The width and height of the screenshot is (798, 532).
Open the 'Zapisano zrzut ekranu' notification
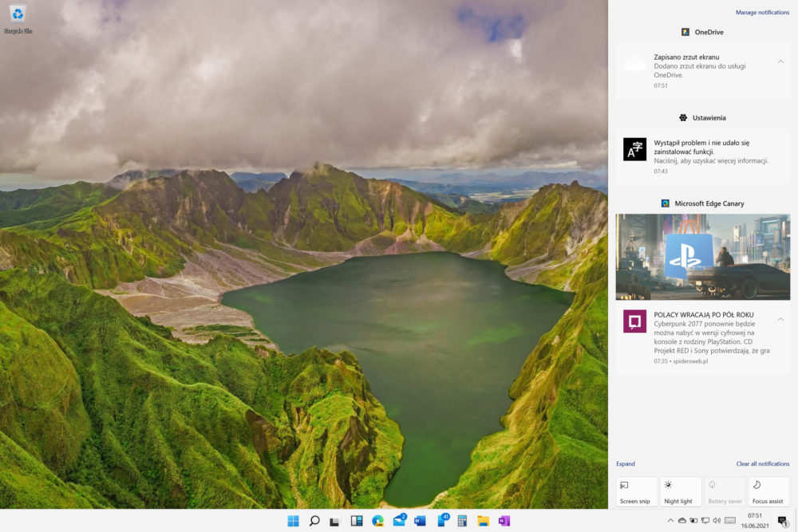pos(703,71)
